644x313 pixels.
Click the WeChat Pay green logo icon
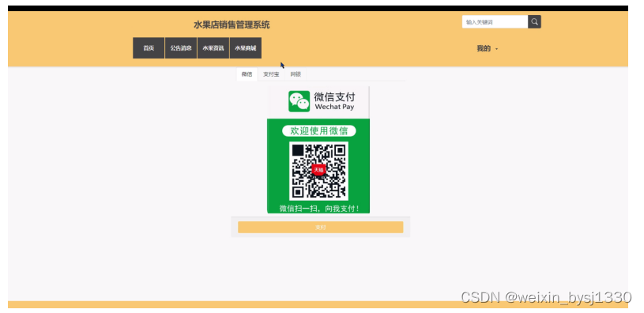[299, 101]
